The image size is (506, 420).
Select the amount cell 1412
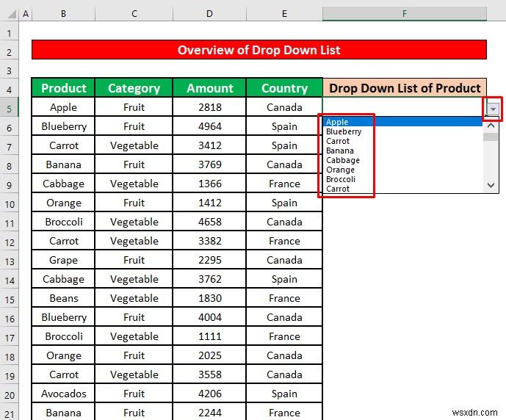(209, 203)
